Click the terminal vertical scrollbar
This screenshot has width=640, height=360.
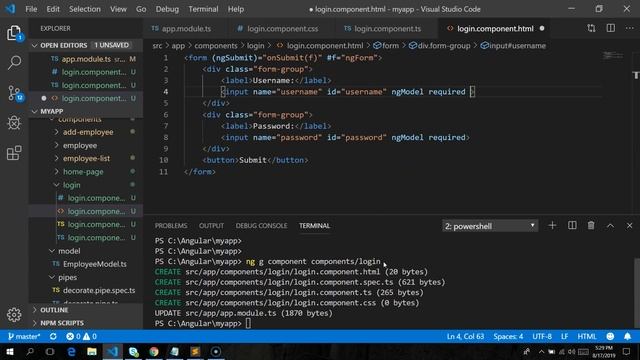click(637, 292)
